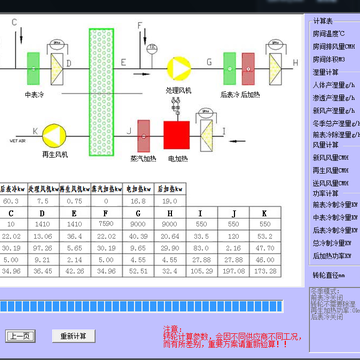
Task: Click the 40.39 value in column G
Action: tap(138, 236)
